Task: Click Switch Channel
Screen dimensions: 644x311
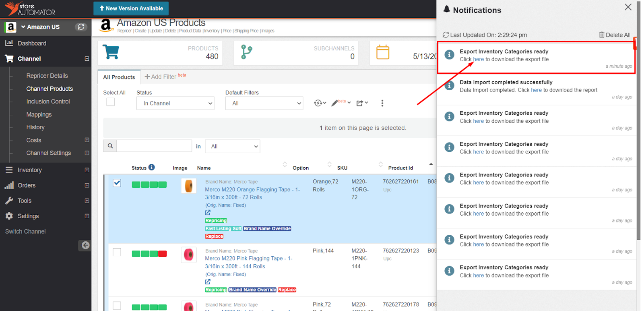Action: pyautogui.click(x=25, y=231)
